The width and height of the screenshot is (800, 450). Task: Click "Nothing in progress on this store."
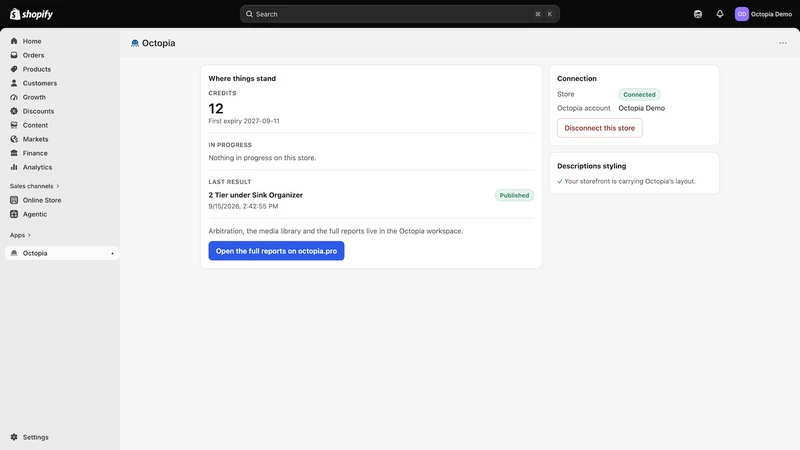(x=262, y=158)
